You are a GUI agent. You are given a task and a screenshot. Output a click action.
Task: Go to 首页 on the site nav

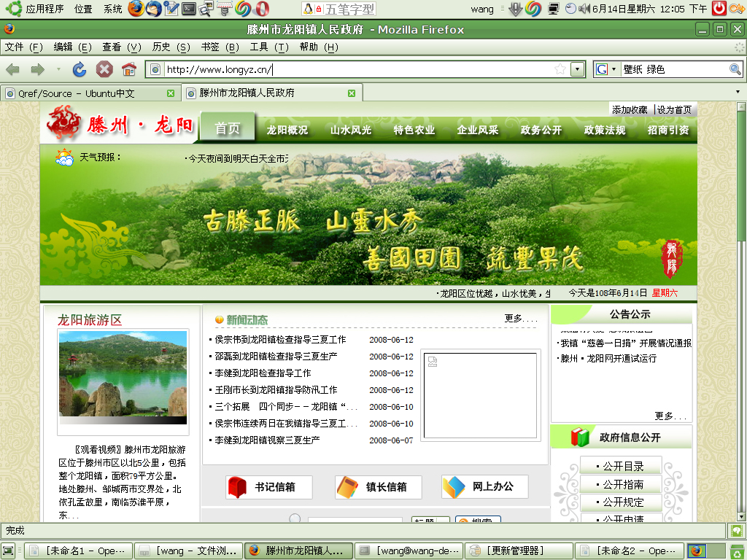click(228, 128)
